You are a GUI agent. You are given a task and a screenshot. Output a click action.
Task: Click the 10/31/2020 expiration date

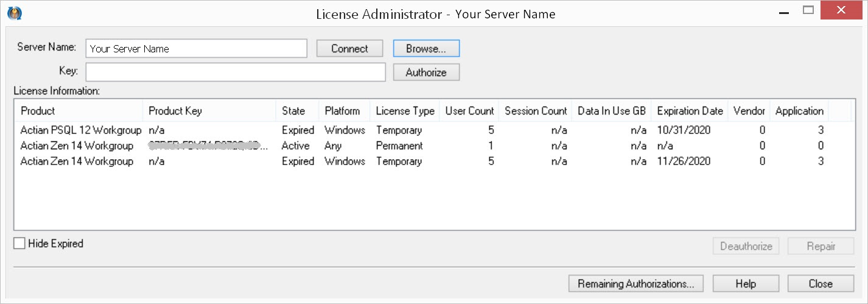[x=683, y=130]
